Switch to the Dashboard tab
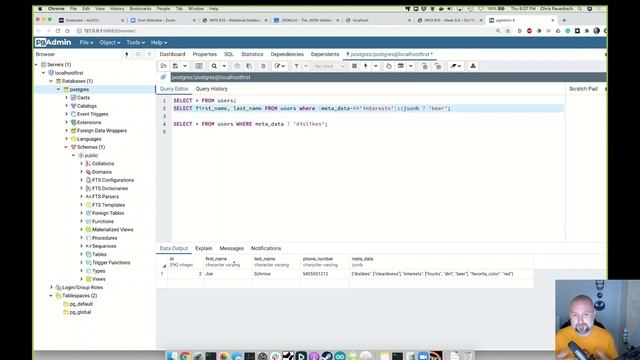640x360 pixels. pyautogui.click(x=172, y=54)
